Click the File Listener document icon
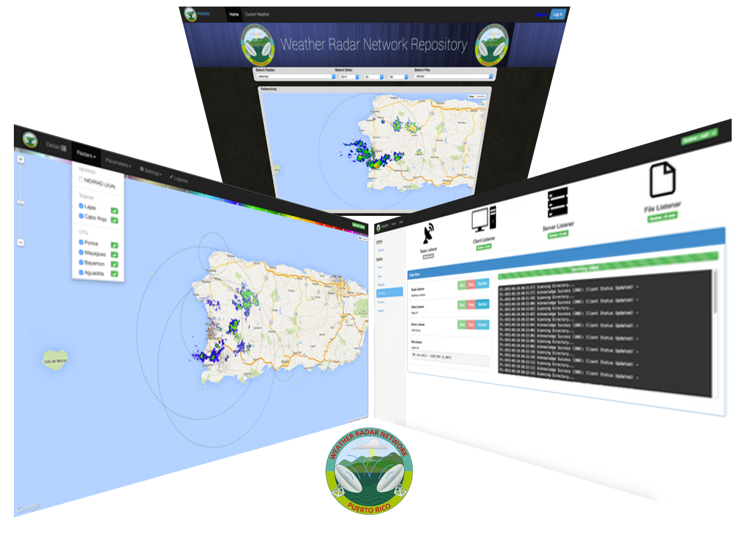This screenshot has height=560, width=747. coord(662,179)
